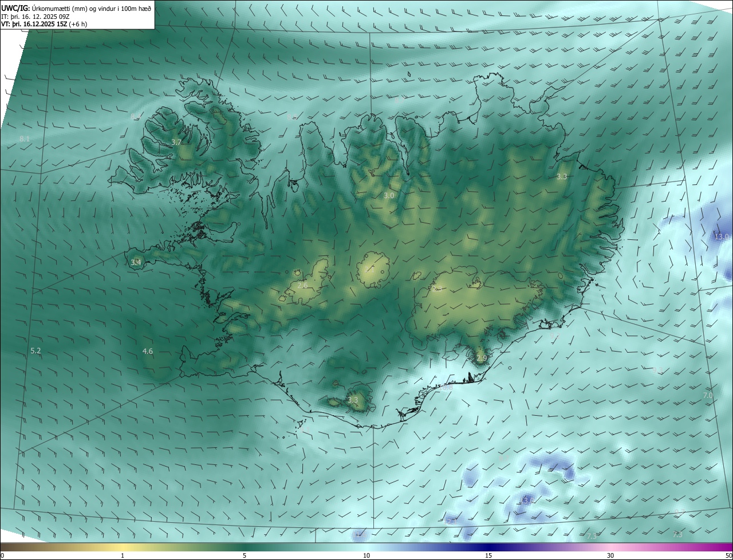Image resolution: width=733 pixels, height=560 pixels.
Task: Click the 5 tick on the color scale
Action: pos(245,556)
